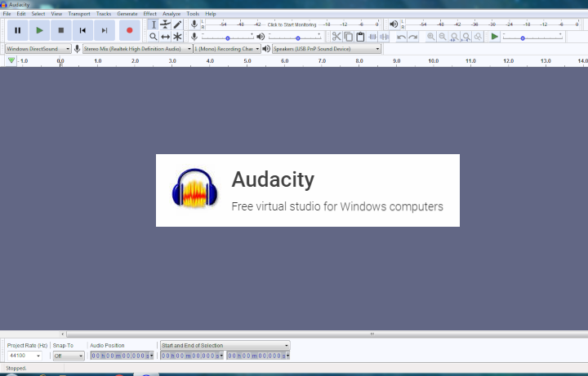
Task: Click the 'Stopped.' status bar text
Action: [16, 368]
